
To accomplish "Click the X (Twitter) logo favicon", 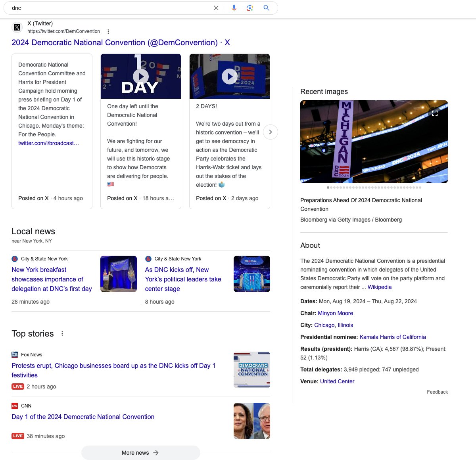I will pos(17,27).
